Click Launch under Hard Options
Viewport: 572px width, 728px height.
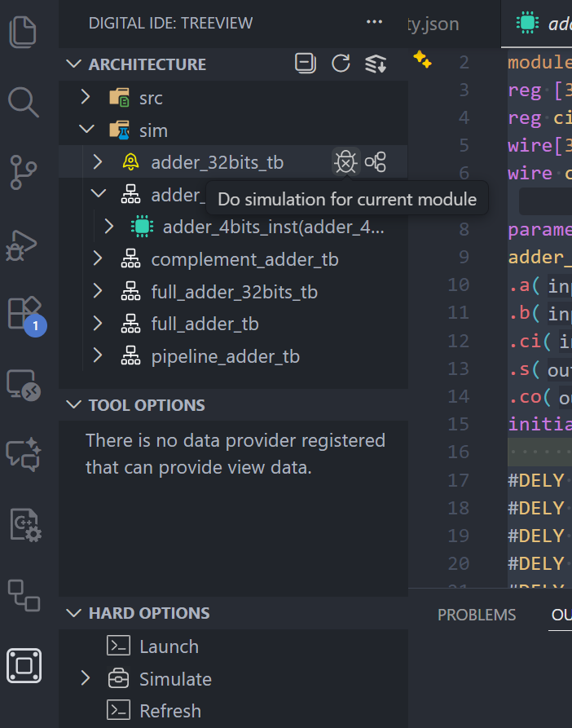169,646
